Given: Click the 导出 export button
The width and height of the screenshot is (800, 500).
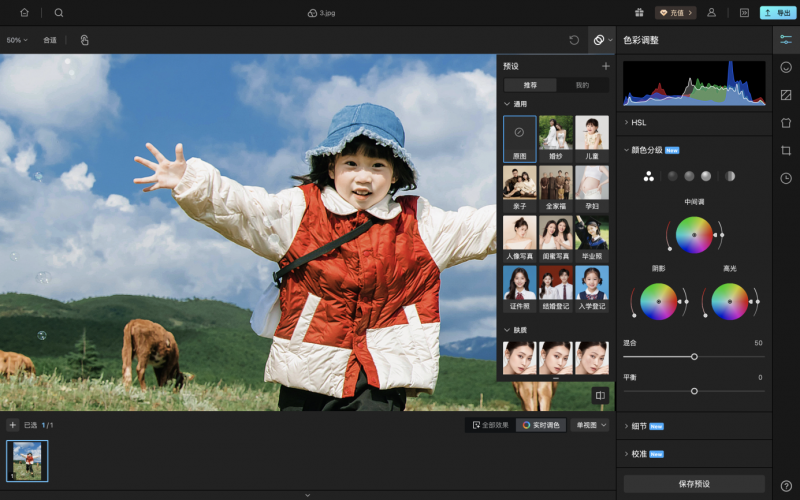Looking at the screenshot, I should (778, 13).
